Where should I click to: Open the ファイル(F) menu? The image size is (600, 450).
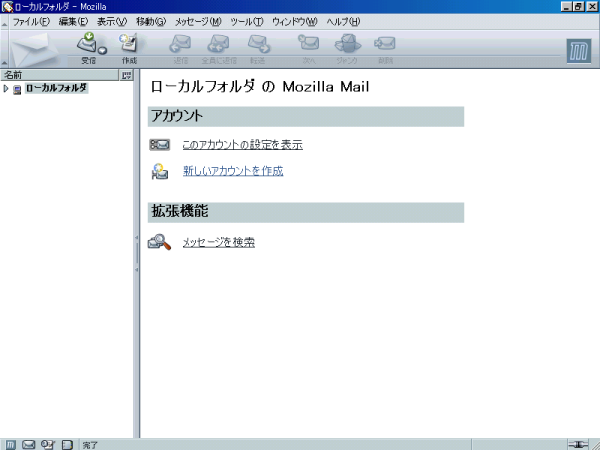click(31, 22)
